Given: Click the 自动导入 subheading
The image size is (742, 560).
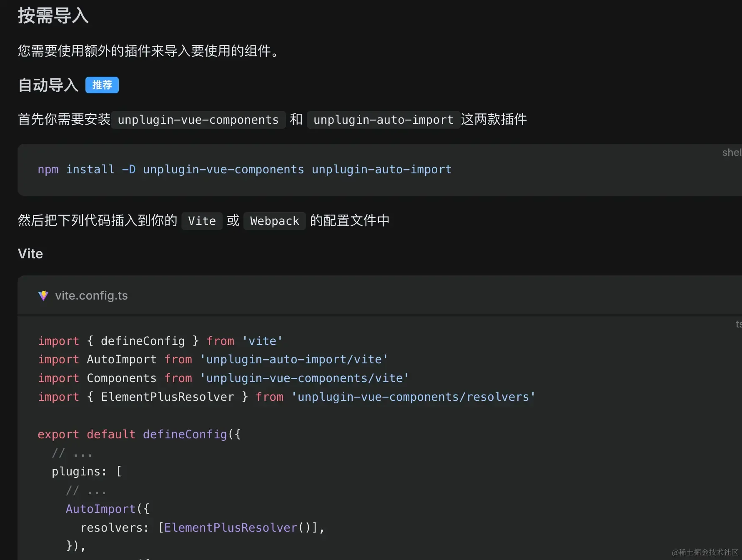Looking at the screenshot, I should (x=48, y=85).
